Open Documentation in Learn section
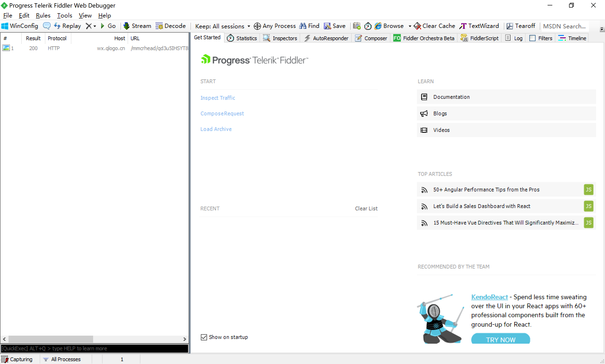Viewport: 605px width, 364px height. (506, 97)
